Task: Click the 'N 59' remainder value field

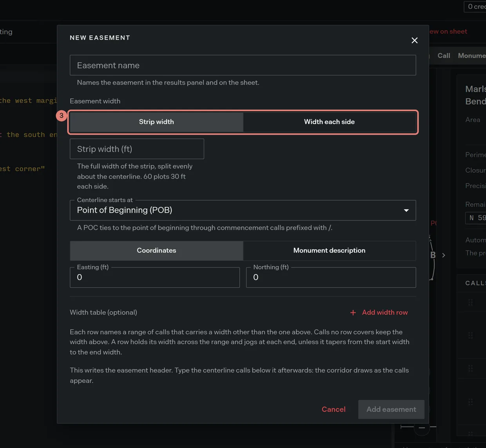Action: [x=476, y=218]
